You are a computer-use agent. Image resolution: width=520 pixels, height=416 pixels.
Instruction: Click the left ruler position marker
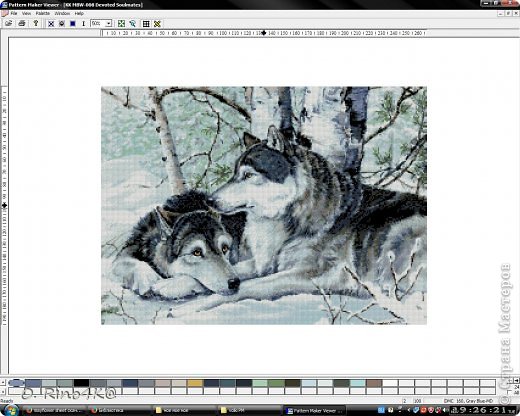4,206
